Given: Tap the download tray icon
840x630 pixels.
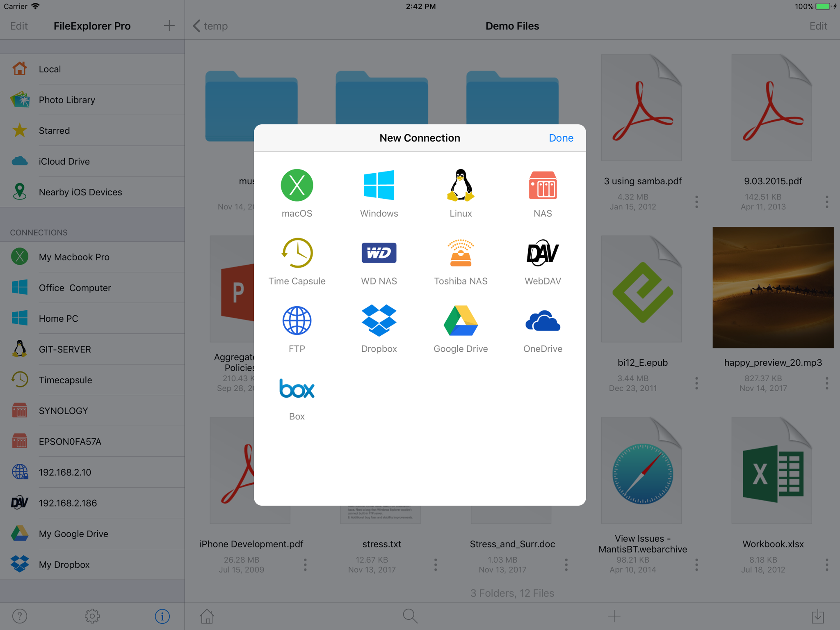Looking at the screenshot, I should 818,616.
